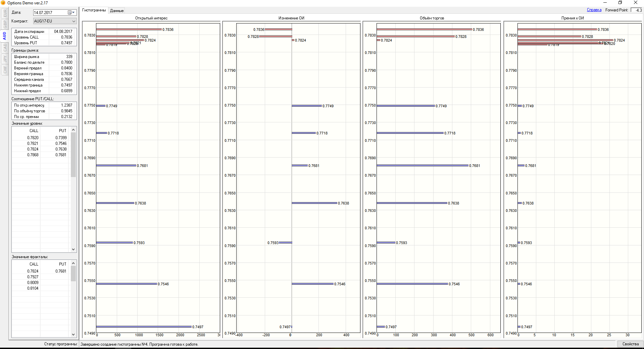The height and width of the screenshot is (349, 644).
Task: Select the Уровень CALL row
Action: point(44,37)
